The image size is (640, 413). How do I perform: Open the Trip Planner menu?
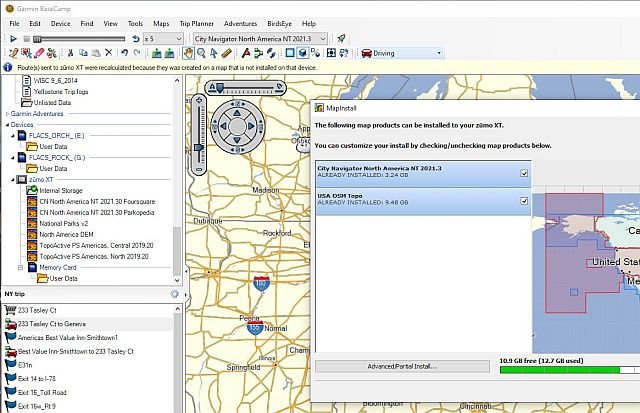point(197,24)
